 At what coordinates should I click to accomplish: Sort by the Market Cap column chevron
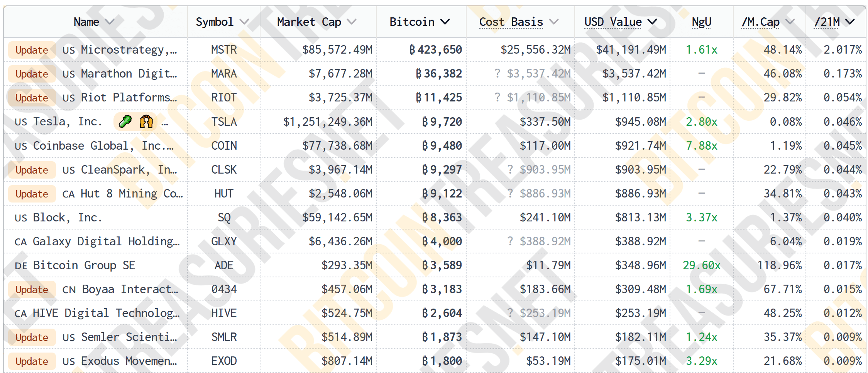click(x=351, y=22)
